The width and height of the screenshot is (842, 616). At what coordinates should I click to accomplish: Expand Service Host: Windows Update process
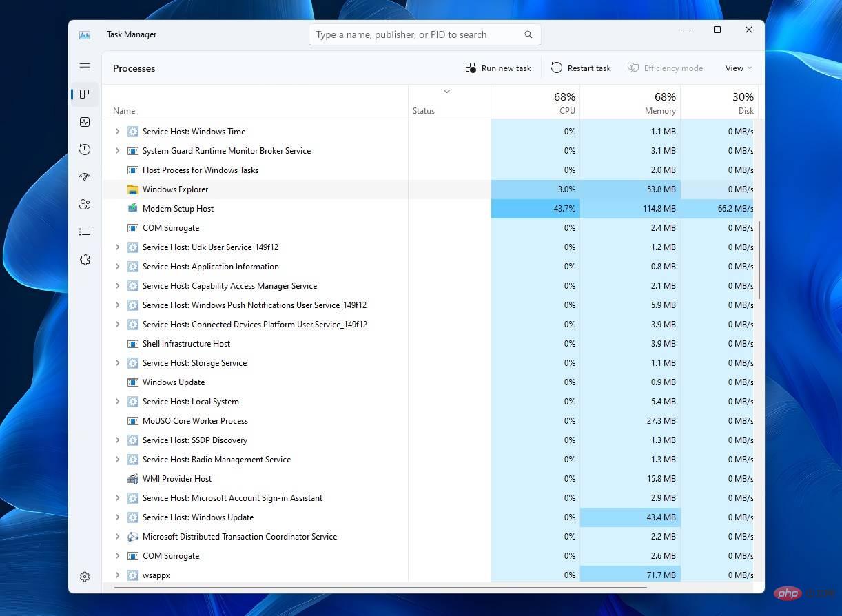point(117,517)
